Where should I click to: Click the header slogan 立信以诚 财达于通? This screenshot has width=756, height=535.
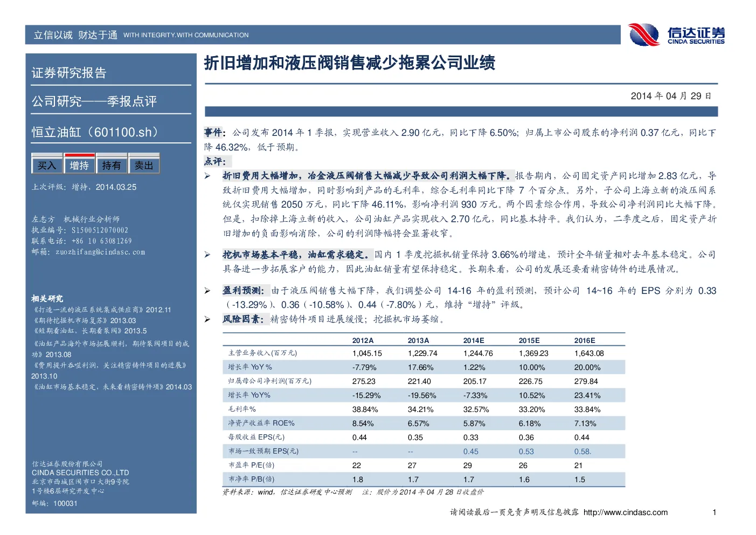[75, 35]
